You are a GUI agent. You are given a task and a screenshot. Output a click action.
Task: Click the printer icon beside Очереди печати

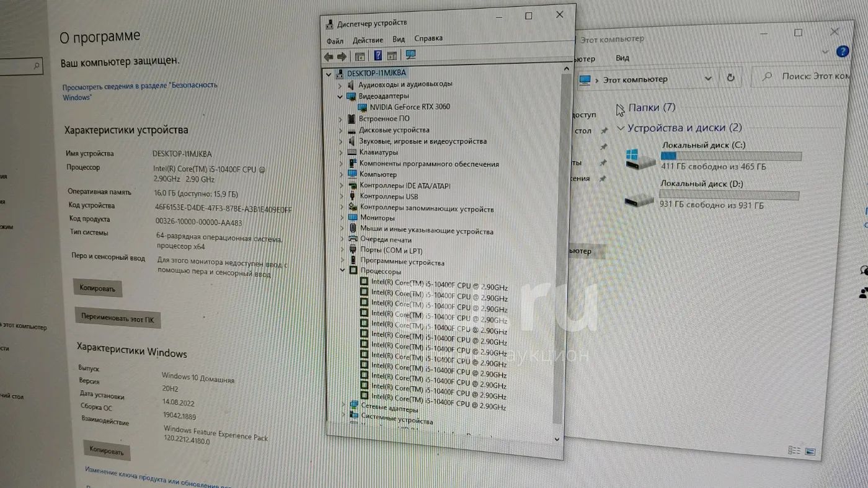[x=353, y=239]
